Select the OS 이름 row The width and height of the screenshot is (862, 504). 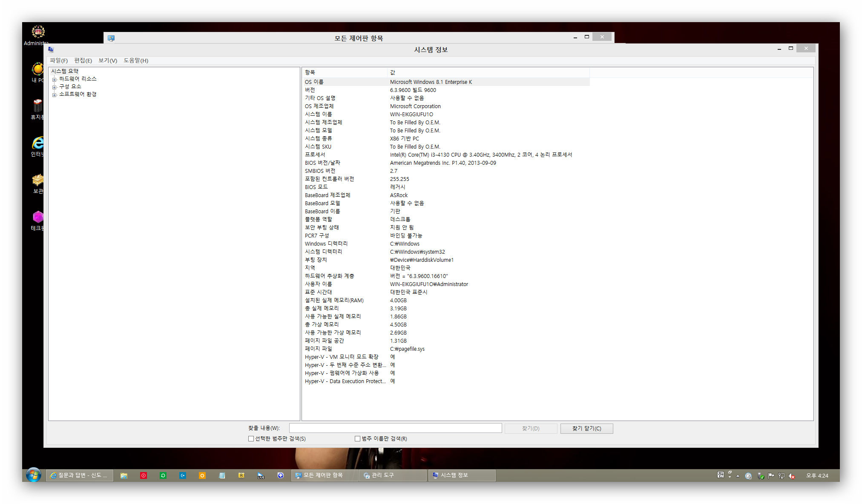[446, 82]
